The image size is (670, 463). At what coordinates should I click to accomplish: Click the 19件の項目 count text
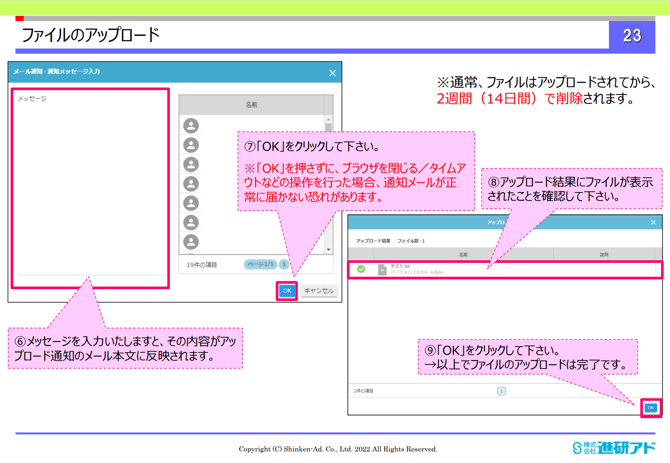202,265
